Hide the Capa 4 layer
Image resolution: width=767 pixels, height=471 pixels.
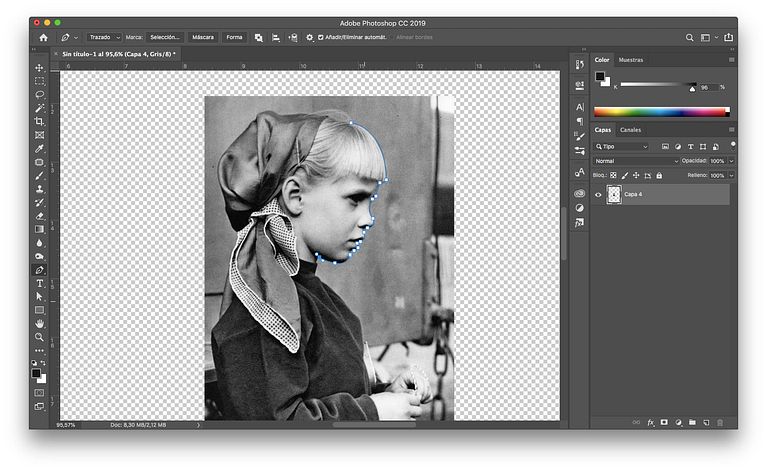click(598, 195)
